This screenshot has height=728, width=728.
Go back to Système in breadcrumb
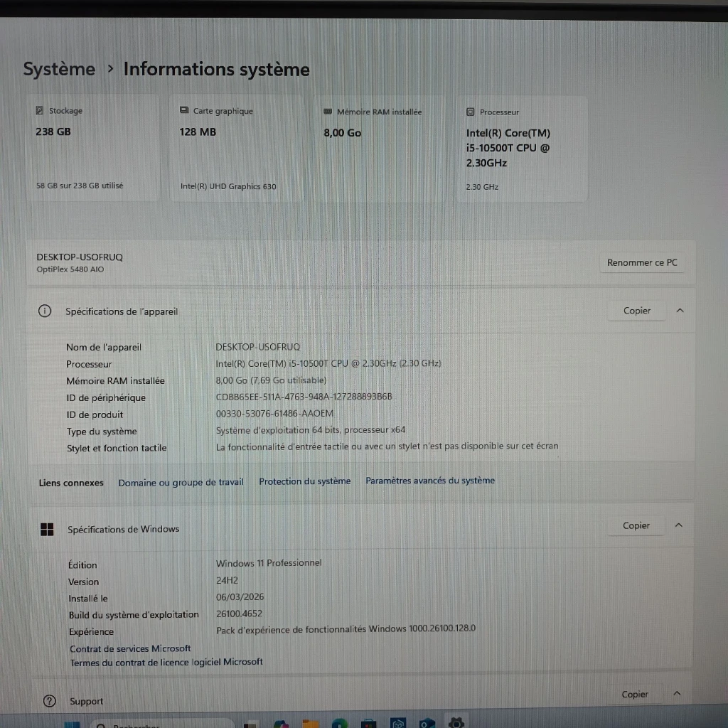tap(59, 69)
